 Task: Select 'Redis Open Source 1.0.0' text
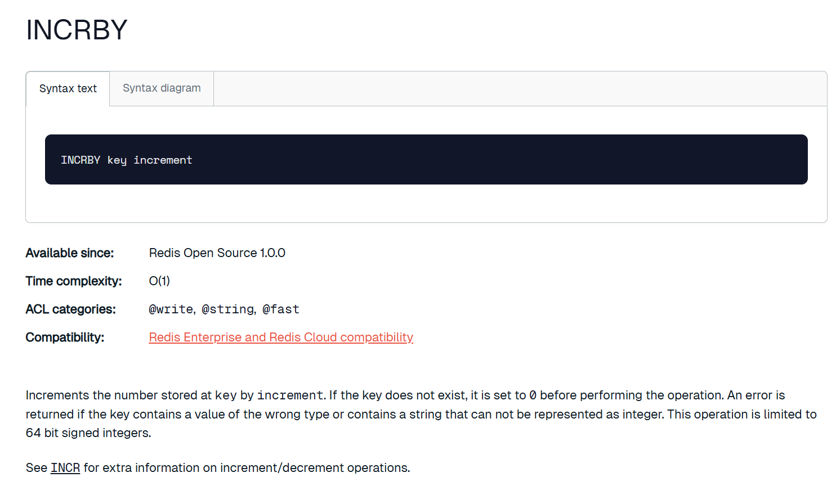pos(217,253)
